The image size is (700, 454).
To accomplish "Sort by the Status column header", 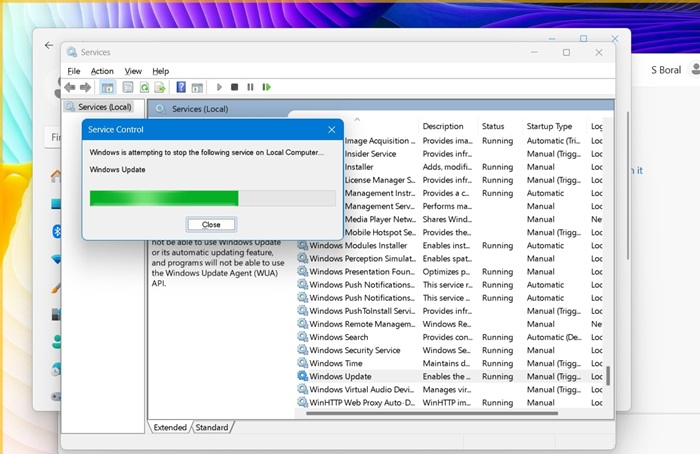I will (493, 126).
